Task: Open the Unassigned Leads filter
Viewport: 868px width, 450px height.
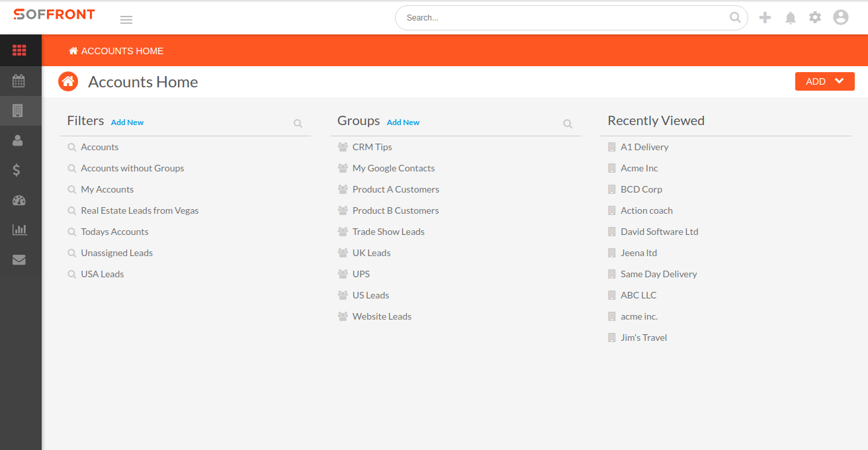Action: 116,253
